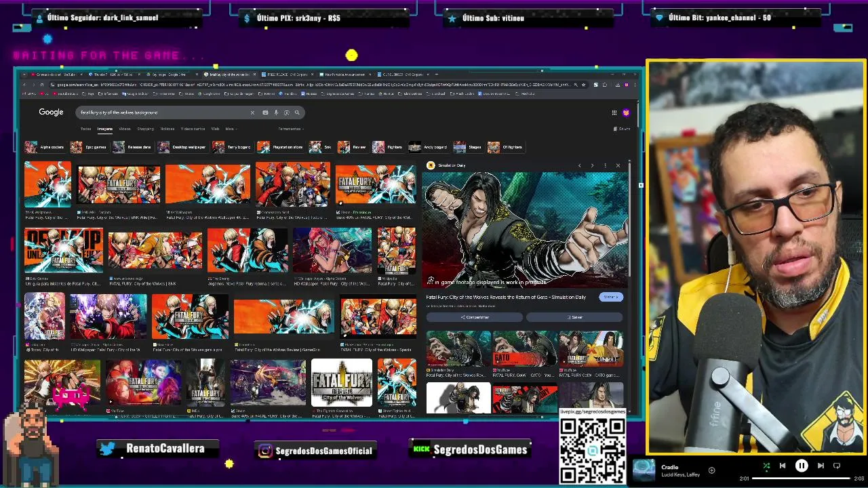Add Cradle to liked songs

pos(711,470)
